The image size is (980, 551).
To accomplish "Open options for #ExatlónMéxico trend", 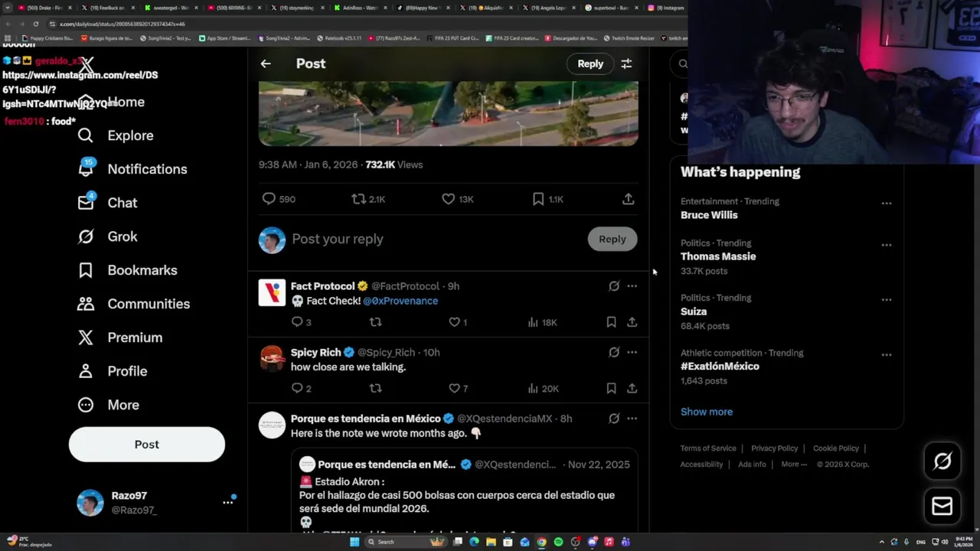I will [886, 355].
